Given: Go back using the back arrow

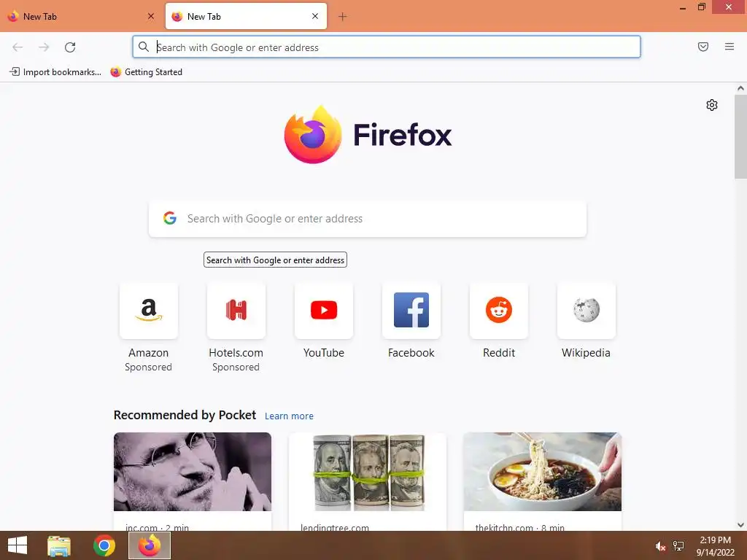Looking at the screenshot, I should [18, 47].
